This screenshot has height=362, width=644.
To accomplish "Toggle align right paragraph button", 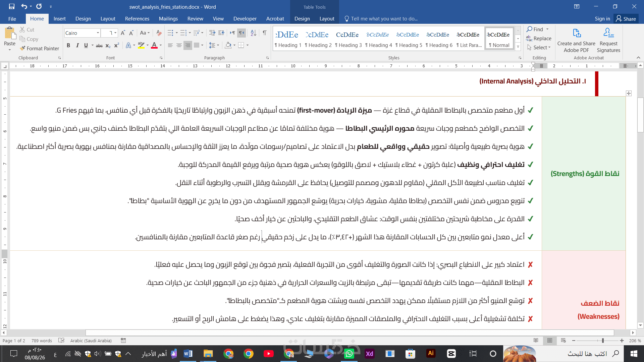I will [188, 45].
